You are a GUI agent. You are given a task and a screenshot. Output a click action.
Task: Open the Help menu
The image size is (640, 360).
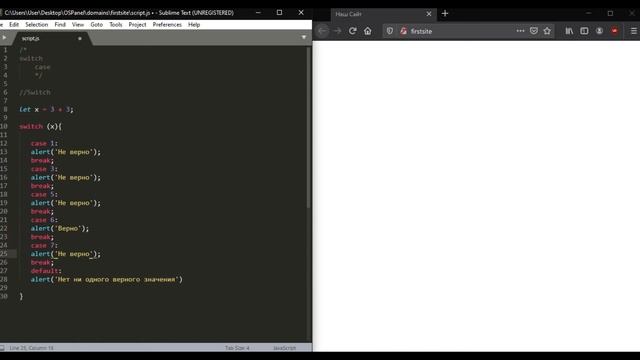[x=194, y=24]
